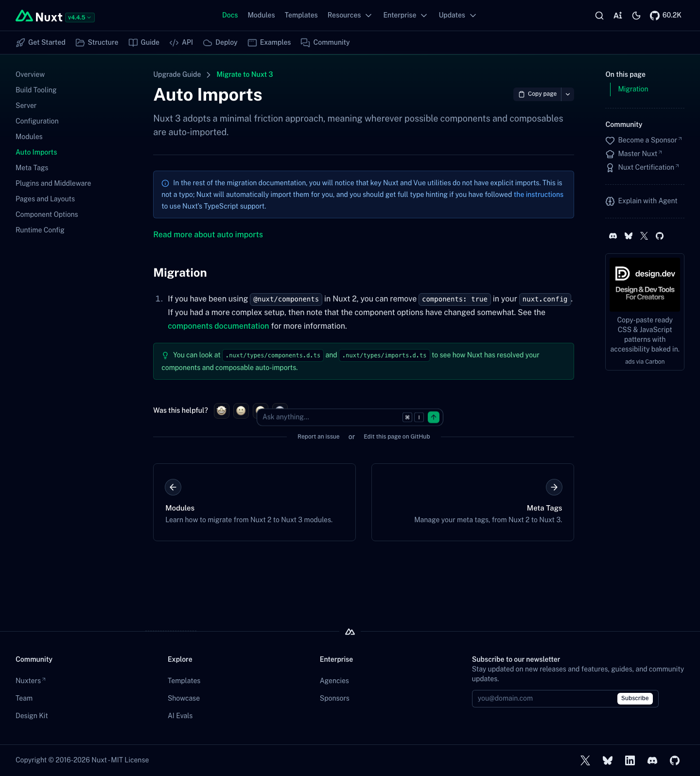Click Explain with Agent
The image size is (700, 776).
(x=642, y=201)
